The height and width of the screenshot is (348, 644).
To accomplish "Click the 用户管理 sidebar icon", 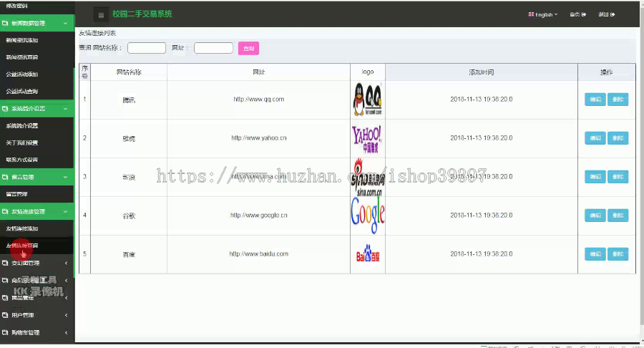I will (5, 315).
